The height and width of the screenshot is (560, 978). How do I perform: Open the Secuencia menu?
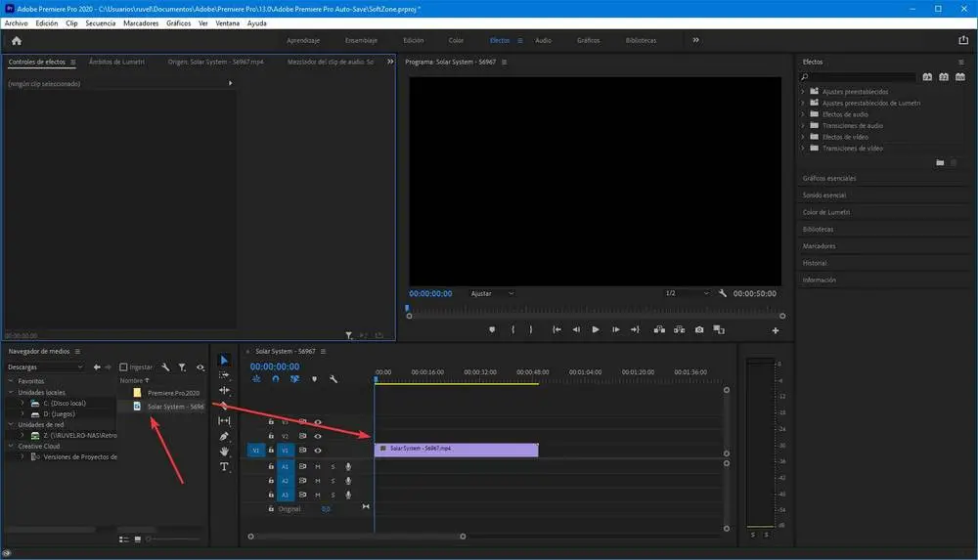[x=101, y=22]
